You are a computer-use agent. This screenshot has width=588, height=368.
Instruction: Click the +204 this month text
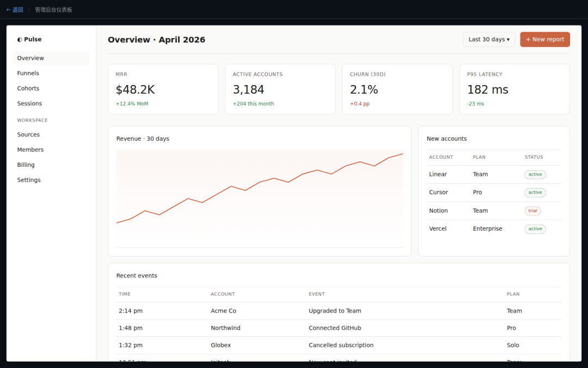[x=253, y=104]
